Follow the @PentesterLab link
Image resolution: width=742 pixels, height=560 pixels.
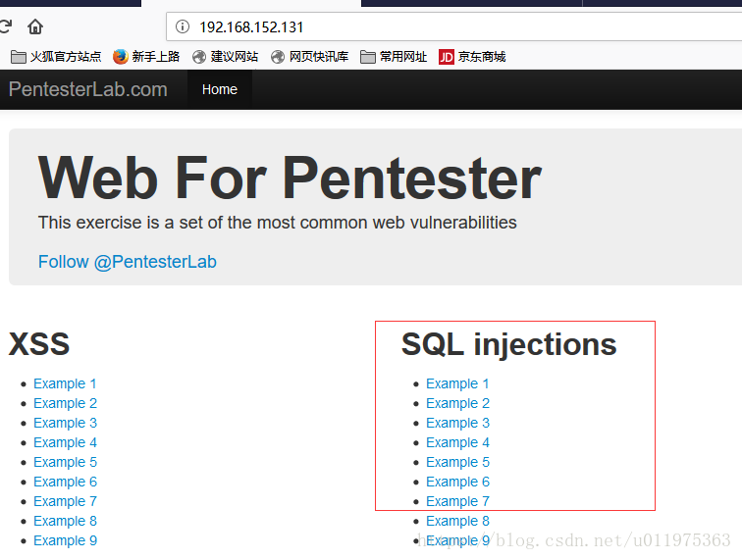coord(128,262)
